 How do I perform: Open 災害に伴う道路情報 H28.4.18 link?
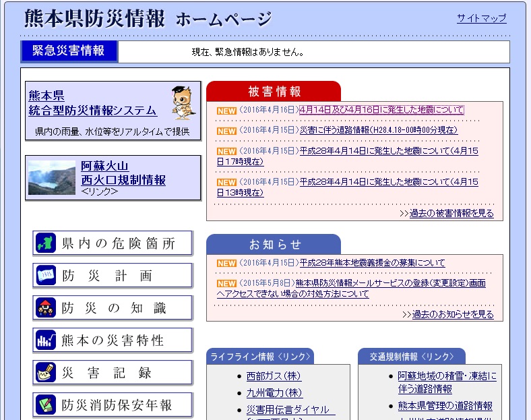(379, 130)
